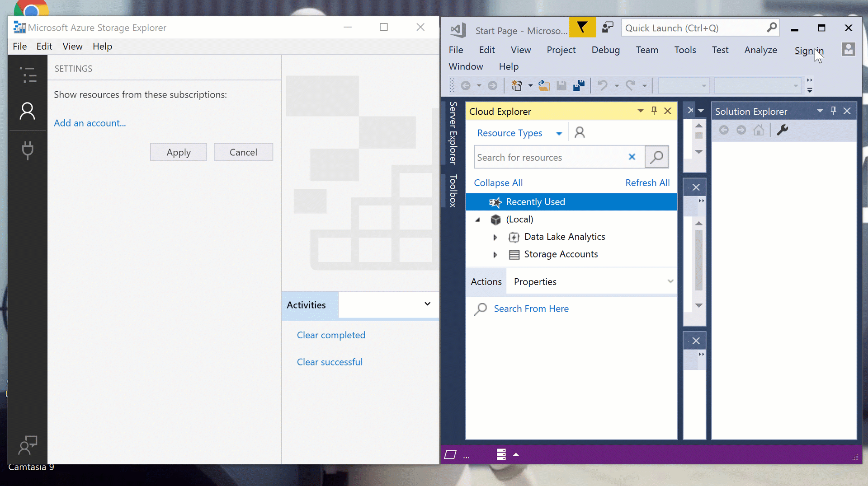
Task: Collapse the Activities panel chevron
Action: (427, 304)
